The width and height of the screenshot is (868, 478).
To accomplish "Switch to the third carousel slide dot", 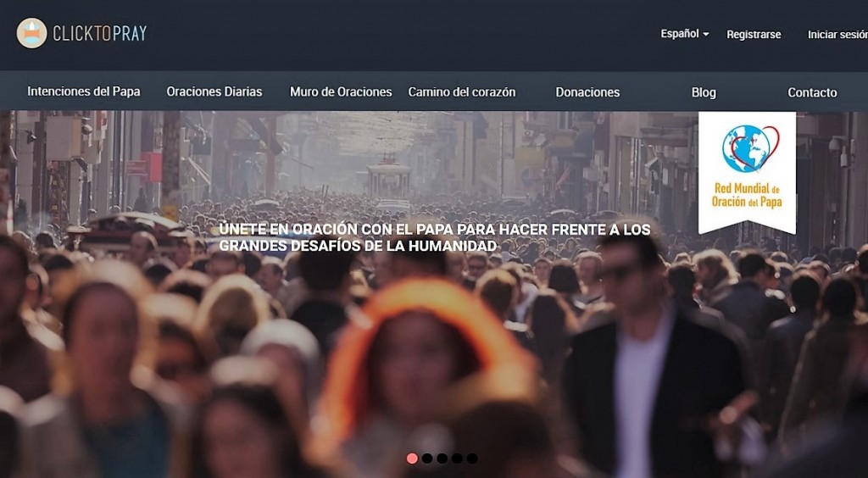I will tap(442, 459).
